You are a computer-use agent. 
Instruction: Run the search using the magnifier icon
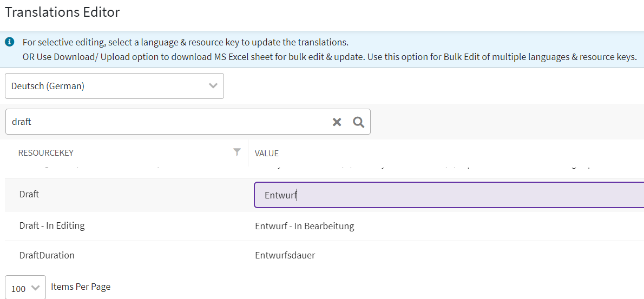click(x=358, y=122)
